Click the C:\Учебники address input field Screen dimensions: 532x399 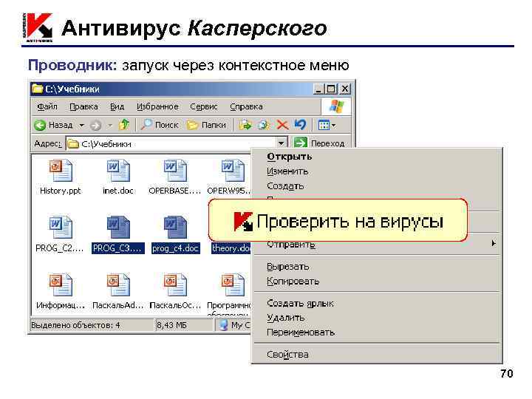pyautogui.click(x=171, y=144)
